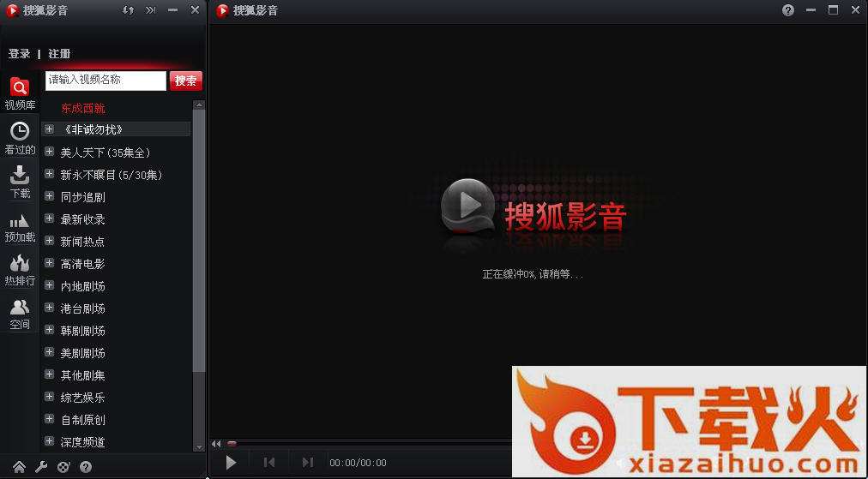The image size is (868, 479).
Task: Open the 视频库 video library panel
Action: 20,93
